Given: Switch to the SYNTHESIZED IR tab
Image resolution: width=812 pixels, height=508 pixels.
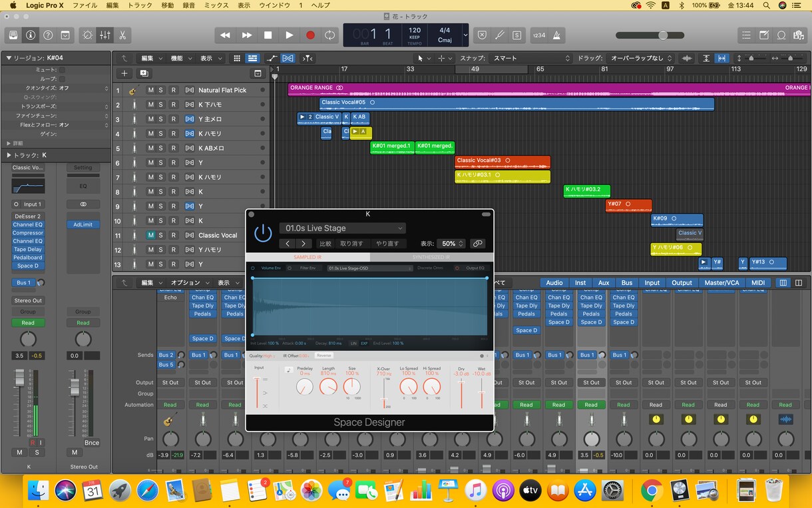Looking at the screenshot, I should (431, 257).
